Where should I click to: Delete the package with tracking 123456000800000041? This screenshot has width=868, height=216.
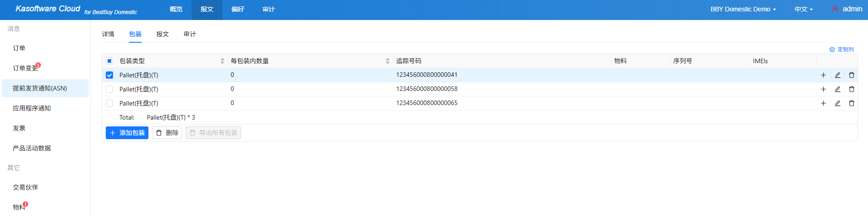(851, 75)
